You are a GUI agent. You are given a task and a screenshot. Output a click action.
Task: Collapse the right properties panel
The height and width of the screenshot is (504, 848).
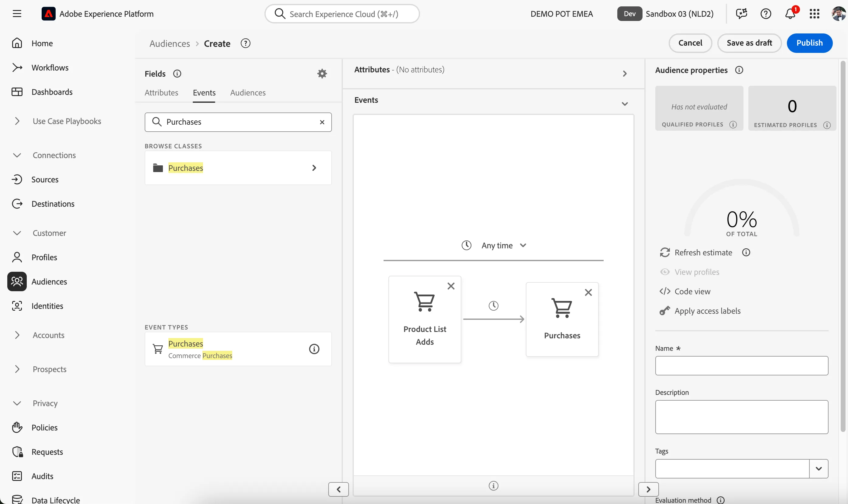[648, 489]
